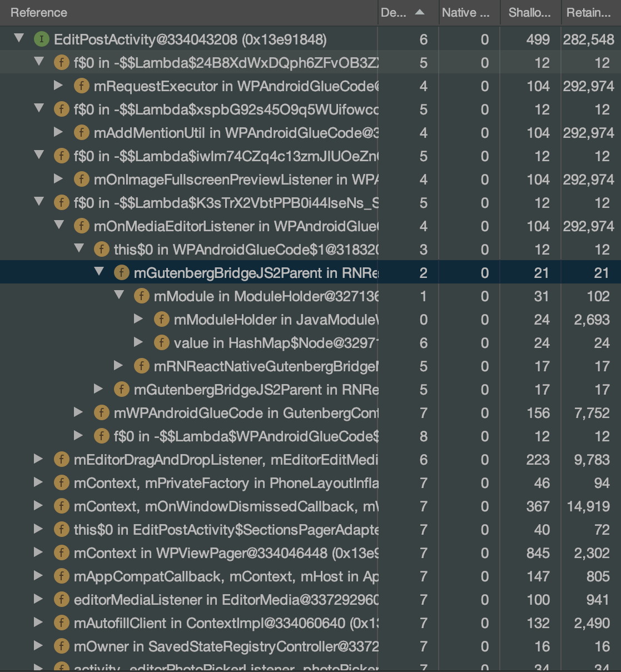Click the field icon of mOnMediaEditorListener row
Screen dimensions: 621x672
click(x=81, y=226)
